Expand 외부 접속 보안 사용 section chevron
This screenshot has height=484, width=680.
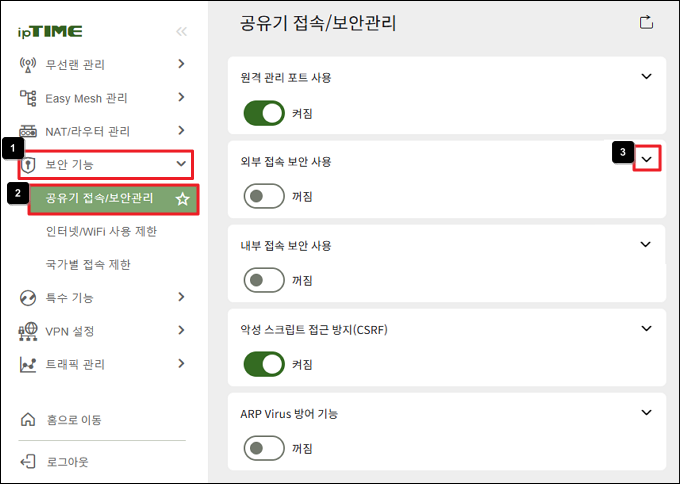pos(647,159)
